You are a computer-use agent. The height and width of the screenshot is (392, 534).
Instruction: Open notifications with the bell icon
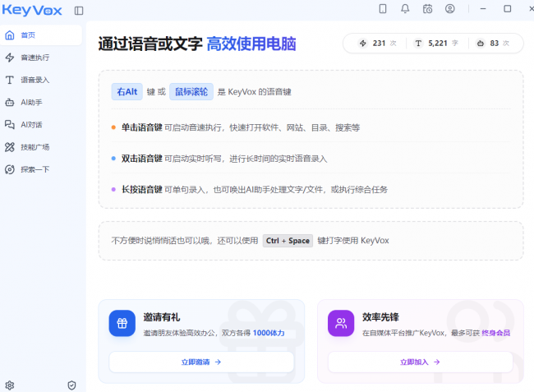405,9
